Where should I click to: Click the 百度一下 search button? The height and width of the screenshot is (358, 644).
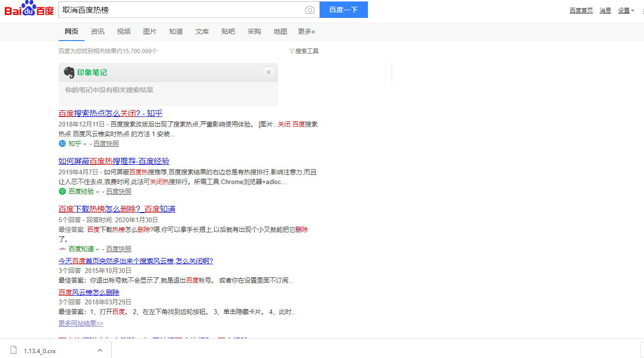coord(344,10)
